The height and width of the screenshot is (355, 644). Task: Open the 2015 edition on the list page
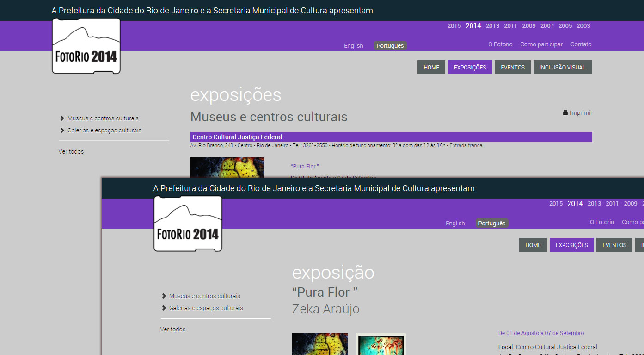[x=454, y=26]
